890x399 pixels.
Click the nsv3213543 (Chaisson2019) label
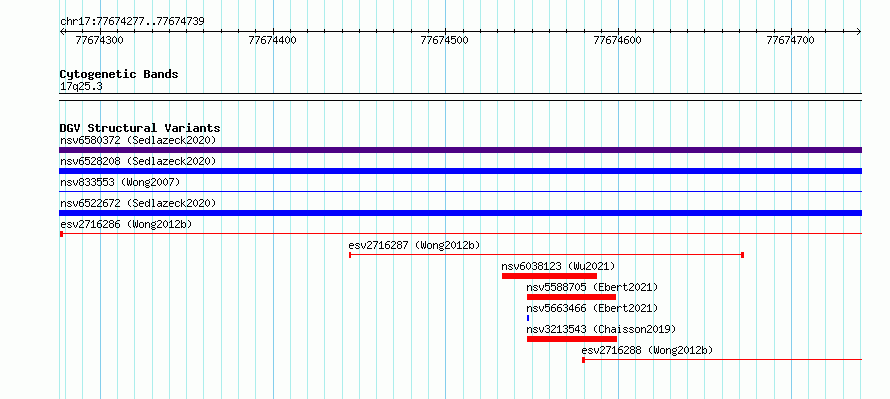tap(601, 329)
